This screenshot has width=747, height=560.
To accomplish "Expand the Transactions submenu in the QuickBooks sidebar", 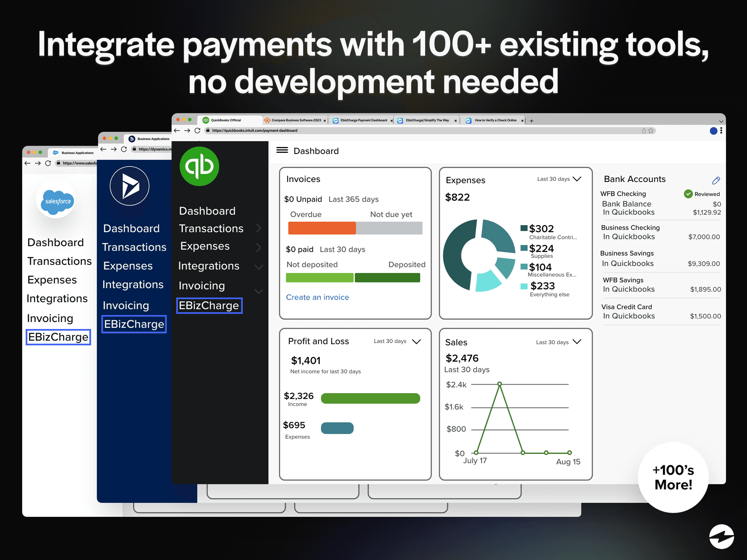I will (x=259, y=229).
